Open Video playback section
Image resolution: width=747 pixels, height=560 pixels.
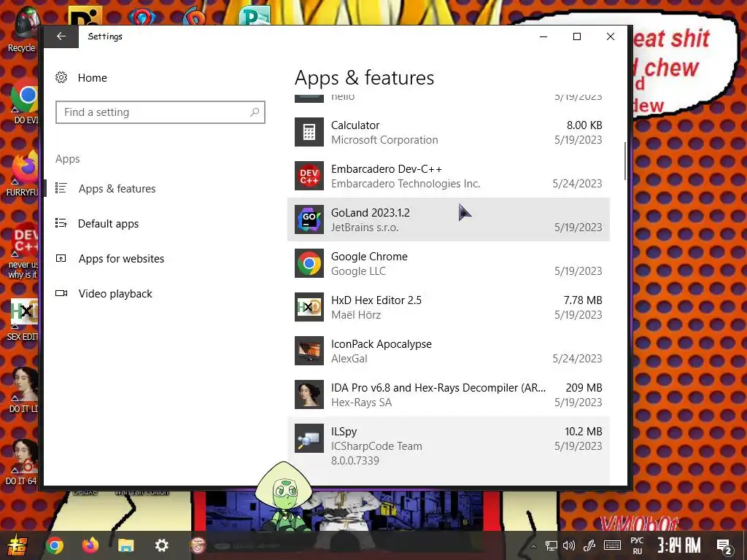115,294
